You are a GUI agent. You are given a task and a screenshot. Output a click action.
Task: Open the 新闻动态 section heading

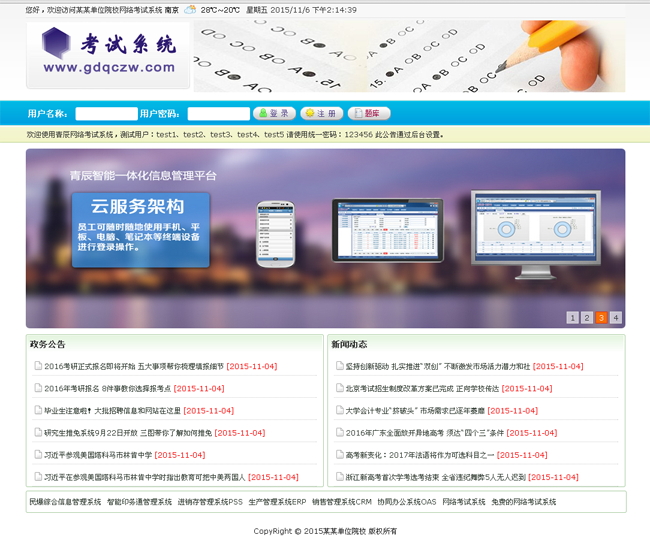(349, 344)
